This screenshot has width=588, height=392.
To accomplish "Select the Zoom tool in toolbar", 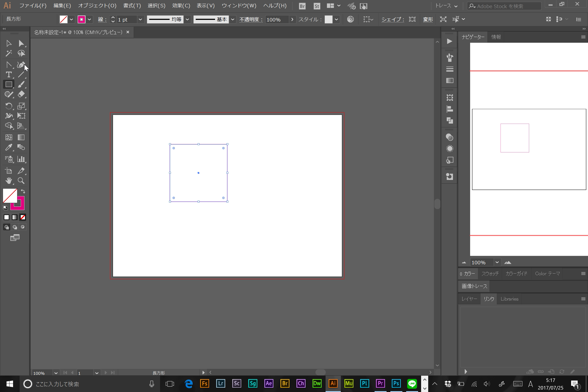I will pyautogui.click(x=21, y=181).
